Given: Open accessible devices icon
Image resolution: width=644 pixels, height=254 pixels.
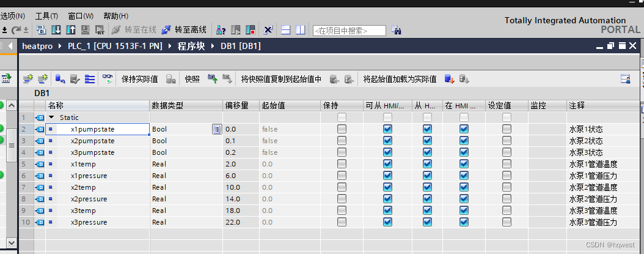Looking at the screenshot, I should [x=221, y=29].
